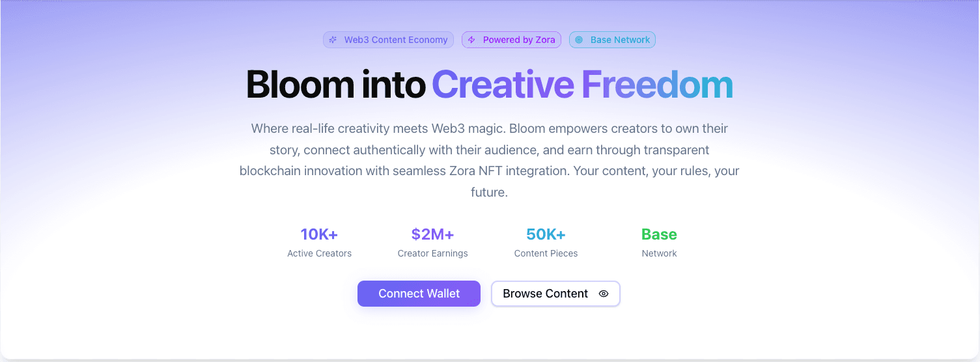This screenshot has width=980, height=362.
Task: Select the Web3 Content Economy badge label
Action: click(396, 40)
